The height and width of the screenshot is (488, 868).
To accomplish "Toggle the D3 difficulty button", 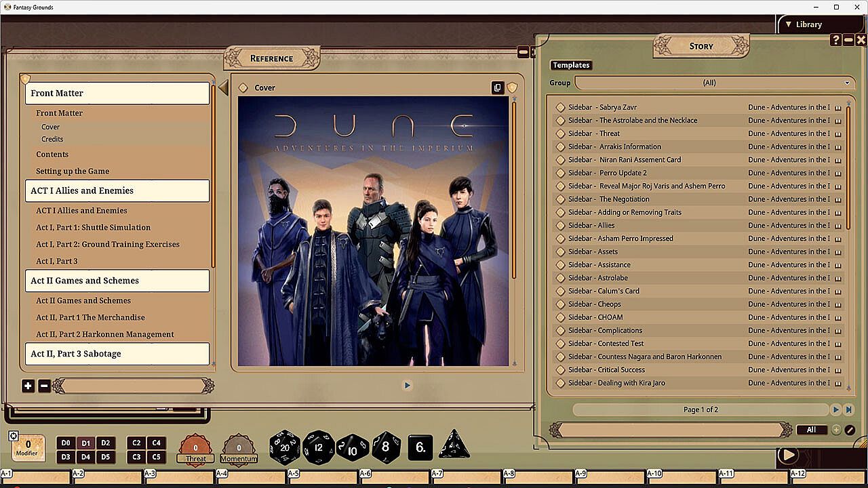I will pos(66,457).
